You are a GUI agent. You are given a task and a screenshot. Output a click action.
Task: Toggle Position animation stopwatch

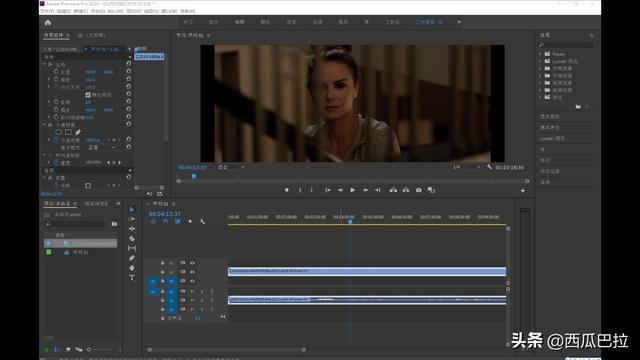(x=56, y=72)
